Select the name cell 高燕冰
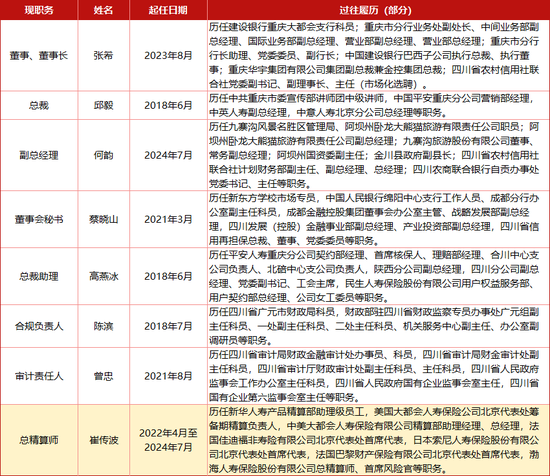550x476 pixels. point(103,276)
